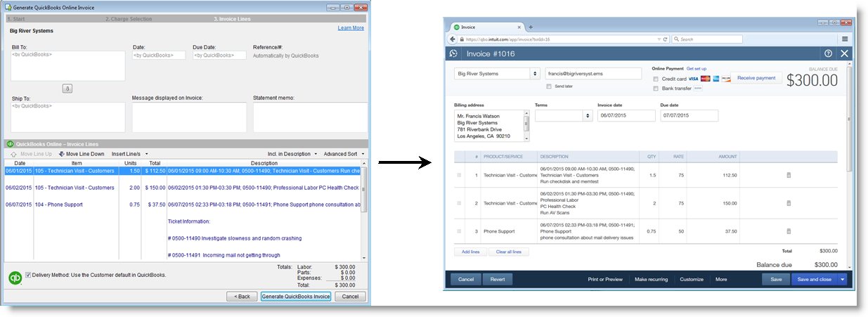Click the invoice history clock icon
The width and height of the screenshot is (868, 317).
tap(454, 53)
